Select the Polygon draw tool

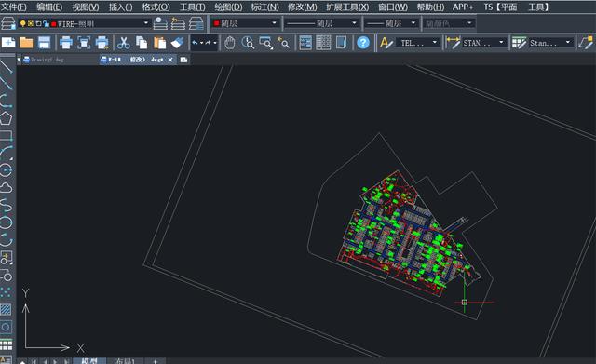pyautogui.click(x=6, y=118)
